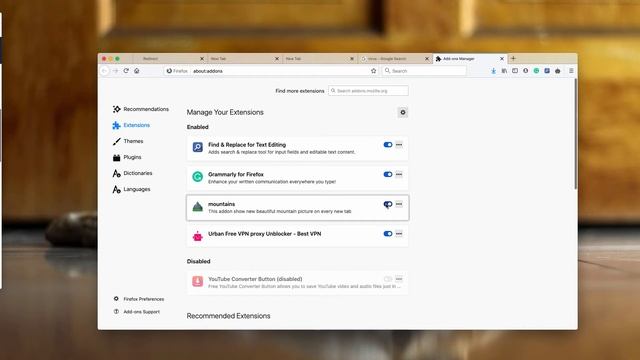Image resolution: width=640 pixels, height=360 pixels.
Task: Close the Add-ons Manager tab
Action: (502, 59)
